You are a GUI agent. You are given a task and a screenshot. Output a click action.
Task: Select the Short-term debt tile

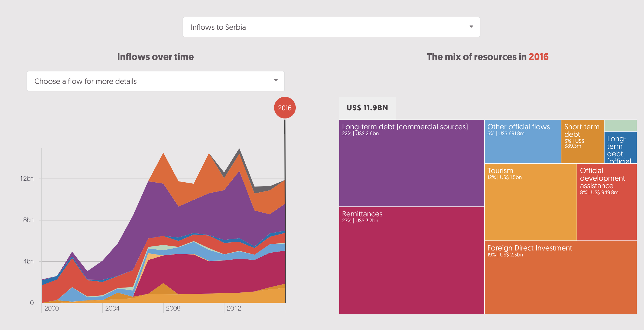[x=582, y=141]
